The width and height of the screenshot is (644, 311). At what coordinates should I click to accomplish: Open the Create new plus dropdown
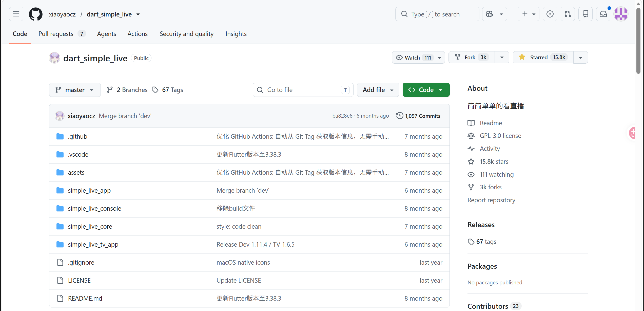[x=529, y=14]
